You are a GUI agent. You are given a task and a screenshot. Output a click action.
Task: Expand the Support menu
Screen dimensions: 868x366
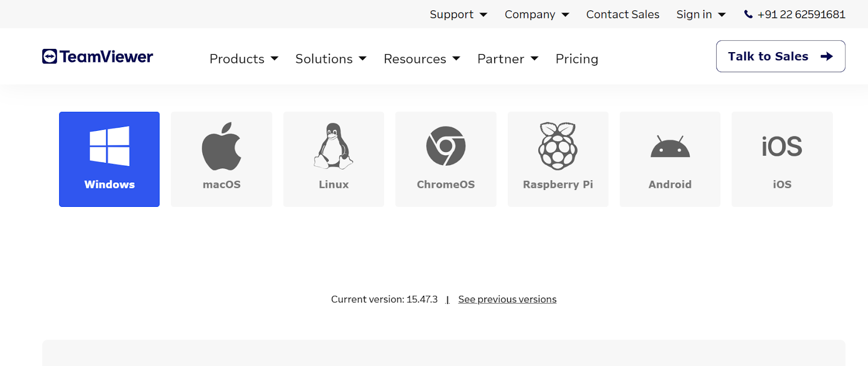pyautogui.click(x=458, y=15)
